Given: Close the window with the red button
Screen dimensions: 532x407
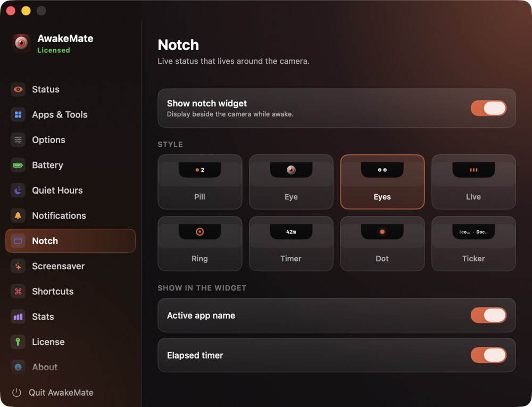Looking at the screenshot, I should click(11, 11).
